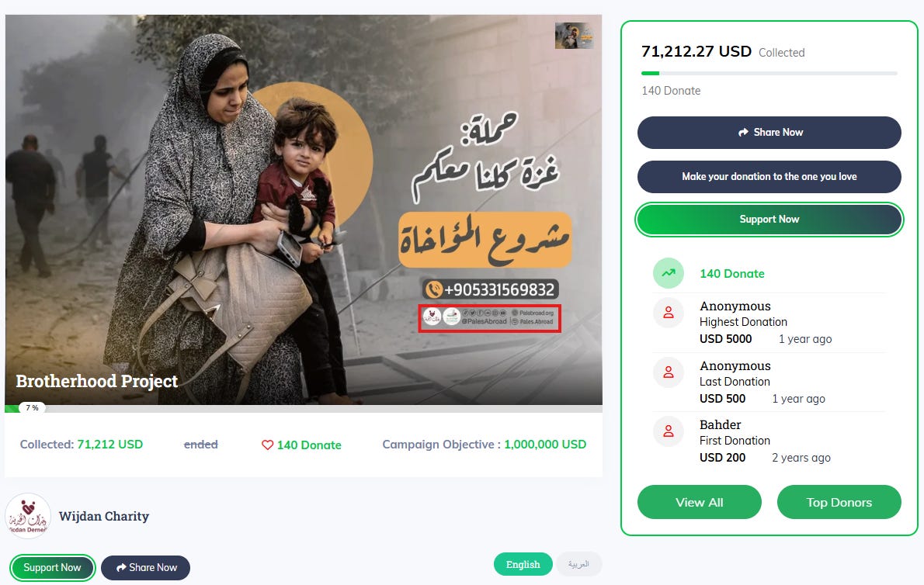Image resolution: width=924 pixels, height=585 pixels.
Task: Switch language to English
Action: [523, 564]
